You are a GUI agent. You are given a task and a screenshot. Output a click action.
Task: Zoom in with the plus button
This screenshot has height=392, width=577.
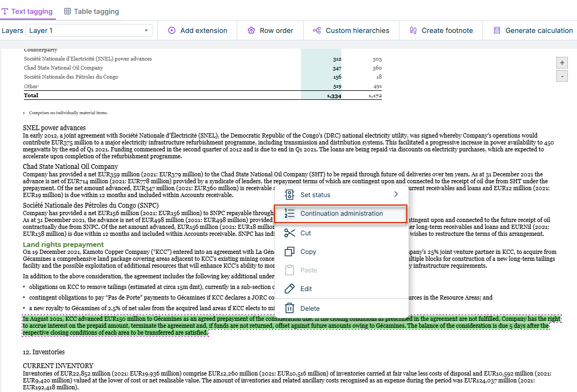pyautogui.click(x=562, y=63)
